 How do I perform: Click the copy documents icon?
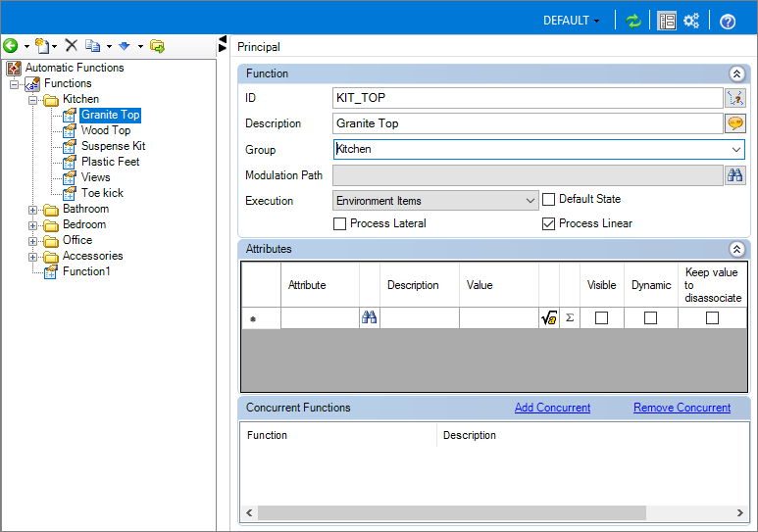[x=92, y=46]
